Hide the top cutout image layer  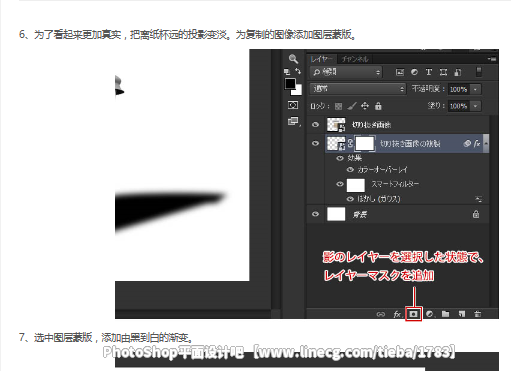315,125
